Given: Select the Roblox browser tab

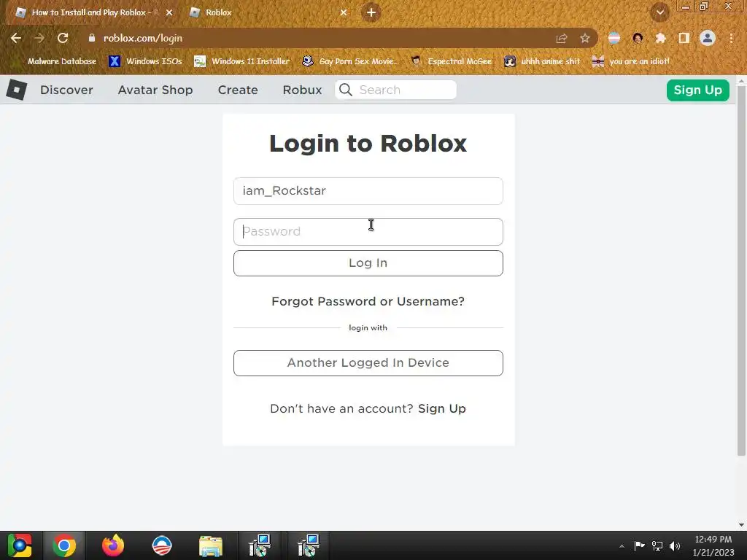Looking at the screenshot, I should click(x=267, y=12).
